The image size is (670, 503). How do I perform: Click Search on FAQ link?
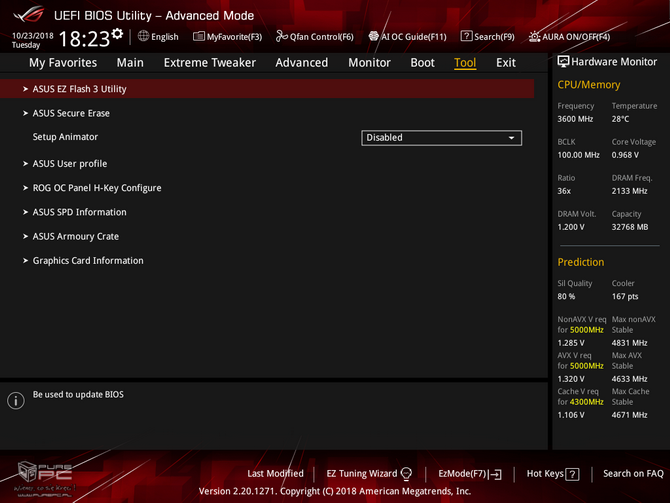coord(633,474)
